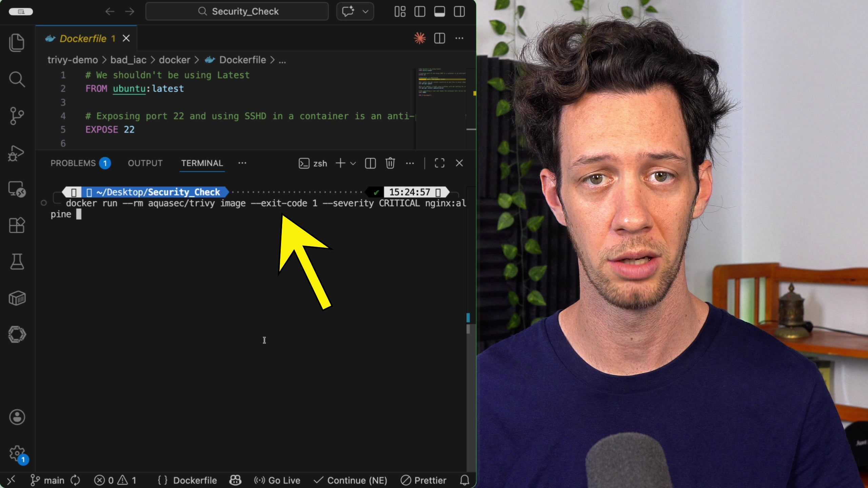Open Source Control from the activity bar
The height and width of the screenshot is (488, 868).
tap(17, 115)
